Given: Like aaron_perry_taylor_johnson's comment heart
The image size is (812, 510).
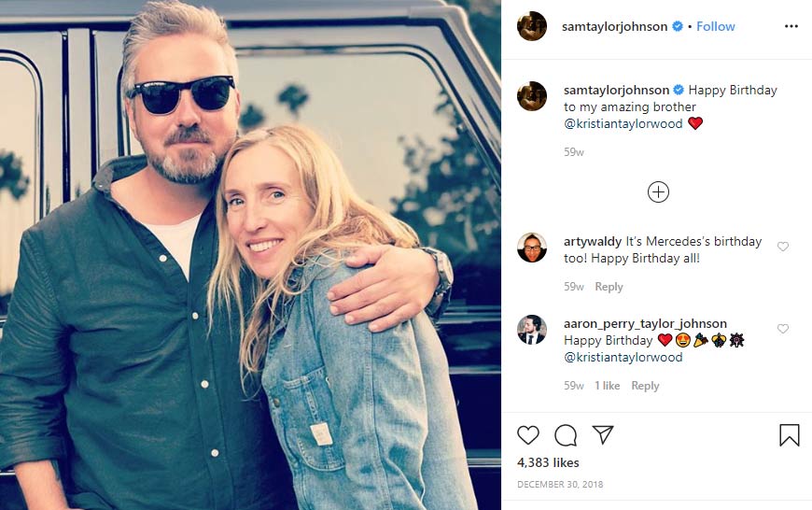Looking at the screenshot, I should coord(783,329).
